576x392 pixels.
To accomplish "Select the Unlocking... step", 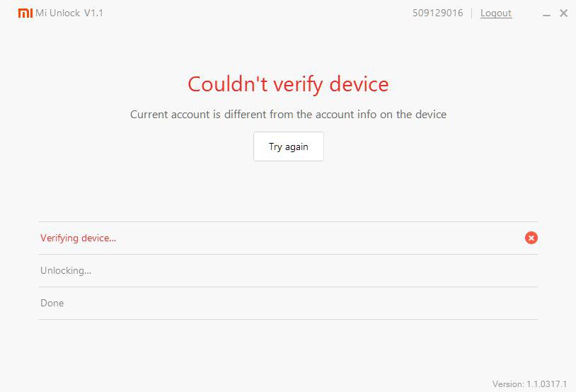I will (66, 270).
